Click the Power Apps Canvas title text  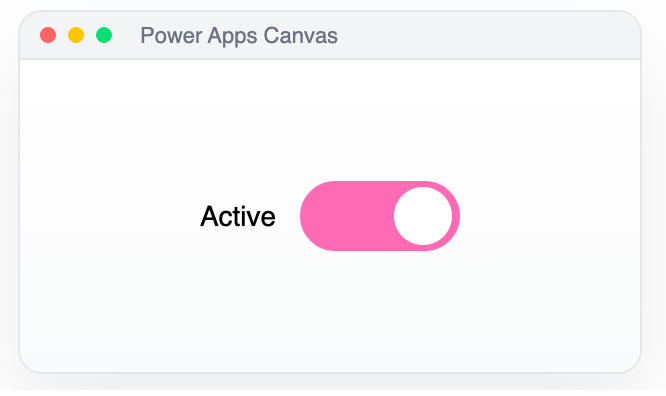coord(239,35)
